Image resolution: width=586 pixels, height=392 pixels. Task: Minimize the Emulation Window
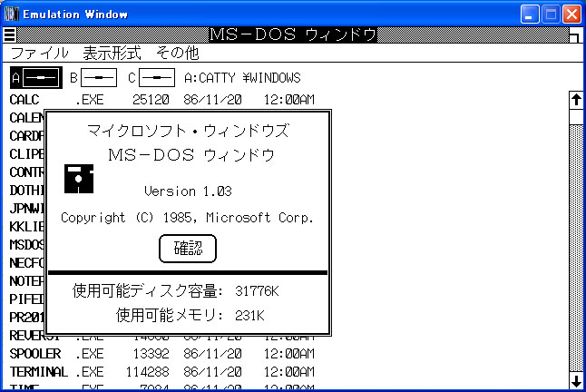530,15
